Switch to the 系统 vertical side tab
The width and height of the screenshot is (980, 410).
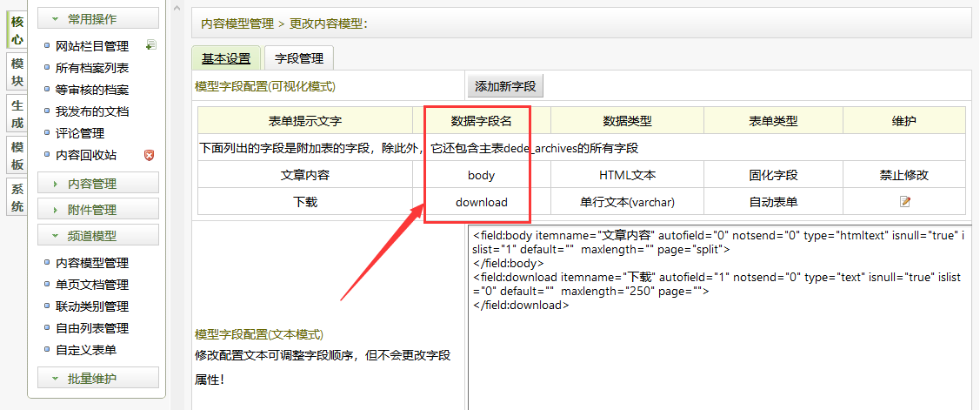pyautogui.click(x=17, y=198)
